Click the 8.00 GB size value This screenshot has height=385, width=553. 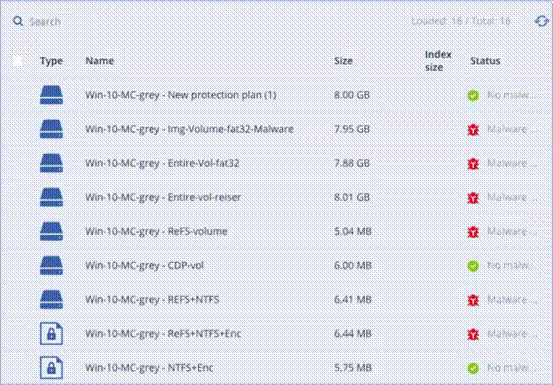352,95
